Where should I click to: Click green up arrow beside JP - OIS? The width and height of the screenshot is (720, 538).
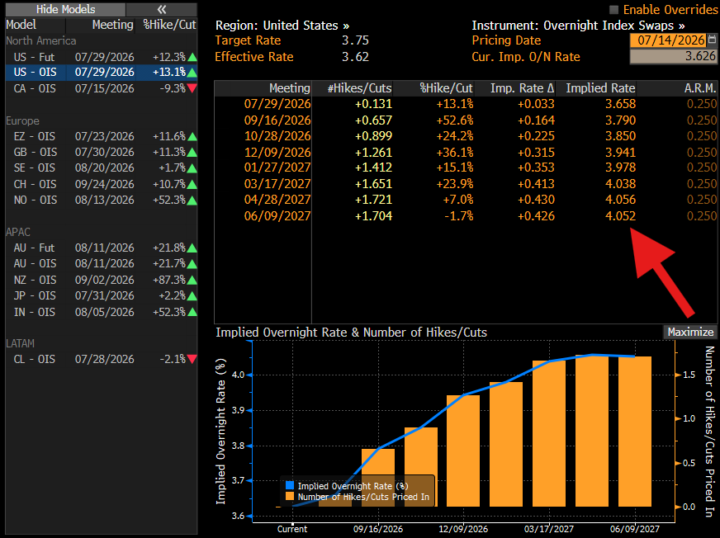click(192, 296)
